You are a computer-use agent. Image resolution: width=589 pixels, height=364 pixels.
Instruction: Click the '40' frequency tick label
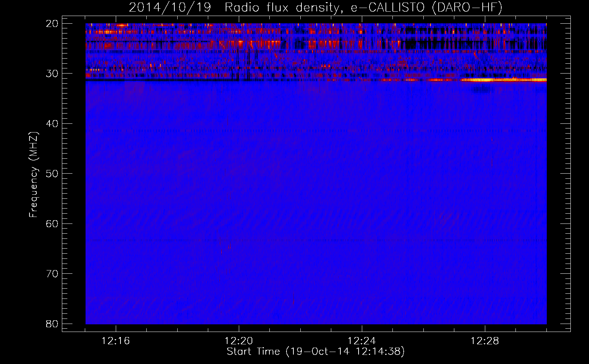(x=52, y=124)
